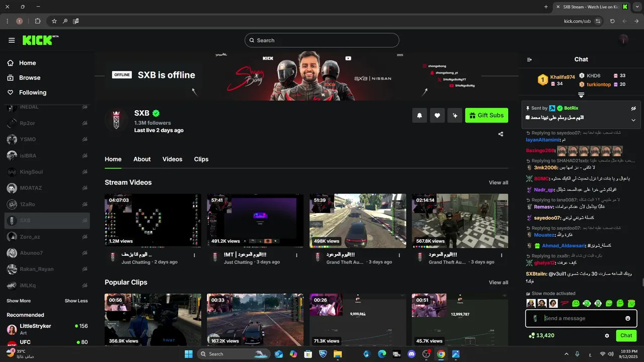Bookmark this page with star icon
This screenshot has height=362, width=644.
tap(54, 21)
